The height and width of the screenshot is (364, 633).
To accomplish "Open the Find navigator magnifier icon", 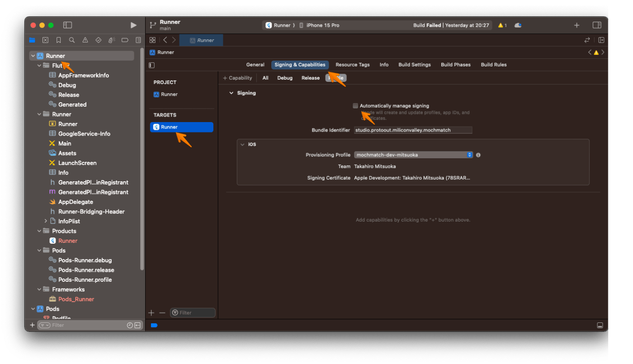I will tap(72, 40).
